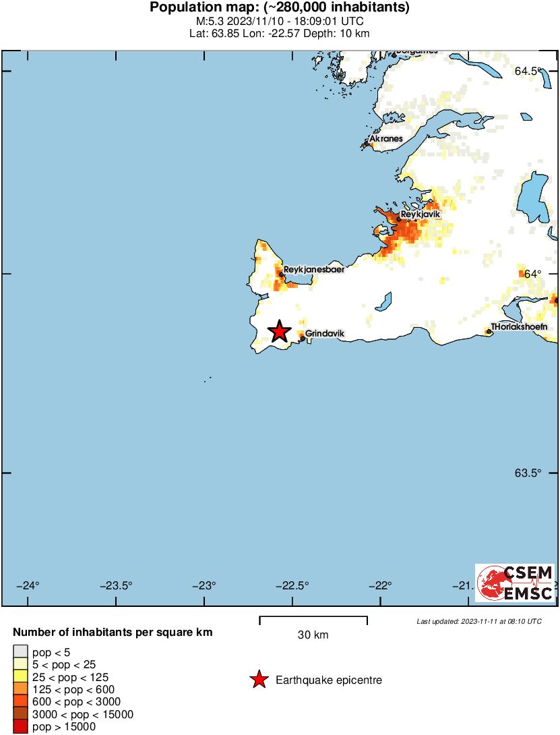560x735 pixels.
Task: Click the '600 < pop < 3000' orange swatch
Action: 21,702
